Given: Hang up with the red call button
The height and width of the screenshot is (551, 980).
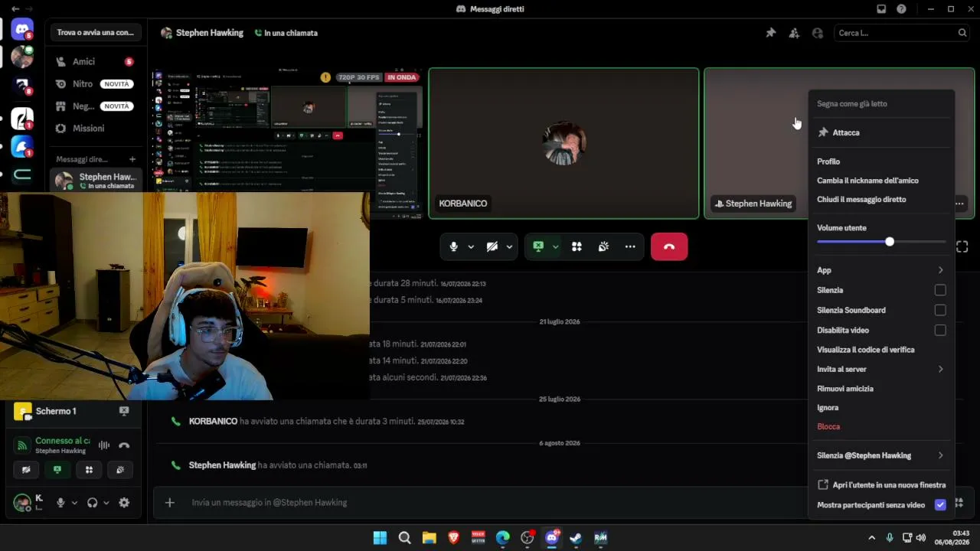Looking at the screenshot, I should pos(669,246).
